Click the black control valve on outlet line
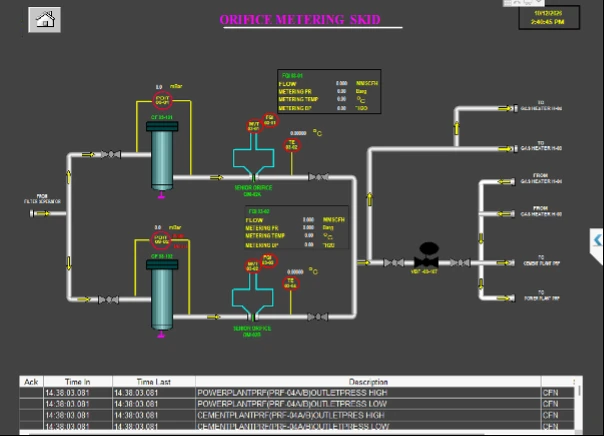The width and height of the screenshot is (604, 436). [427, 256]
